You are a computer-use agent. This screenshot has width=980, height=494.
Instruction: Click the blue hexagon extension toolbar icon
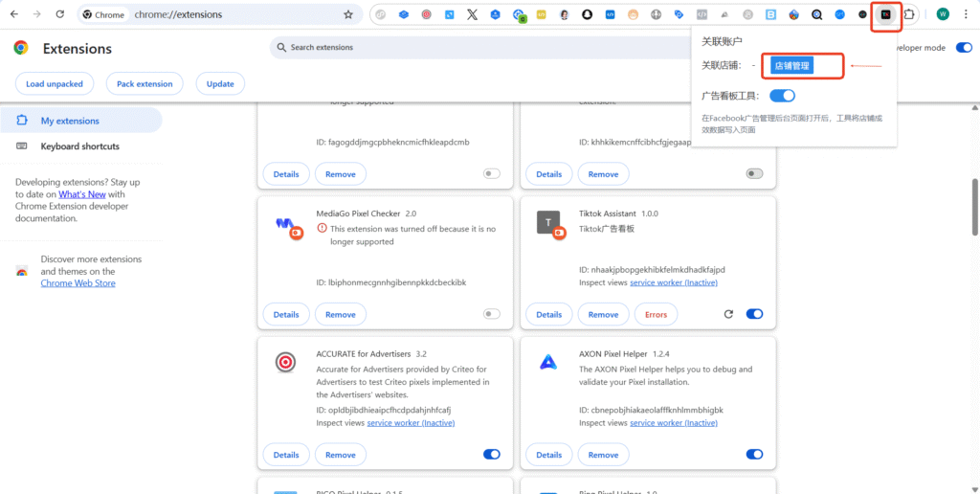495,14
